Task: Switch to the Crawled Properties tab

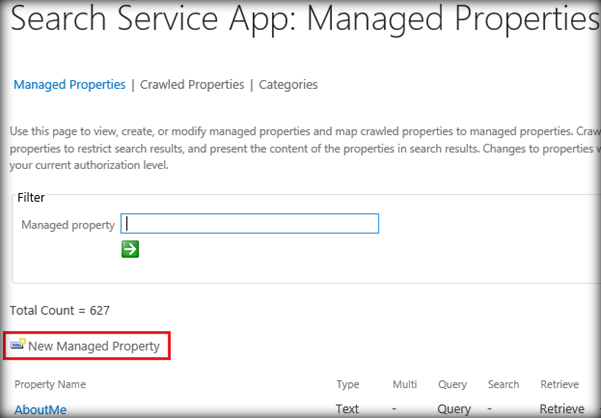Action: pyautogui.click(x=192, y=85)
